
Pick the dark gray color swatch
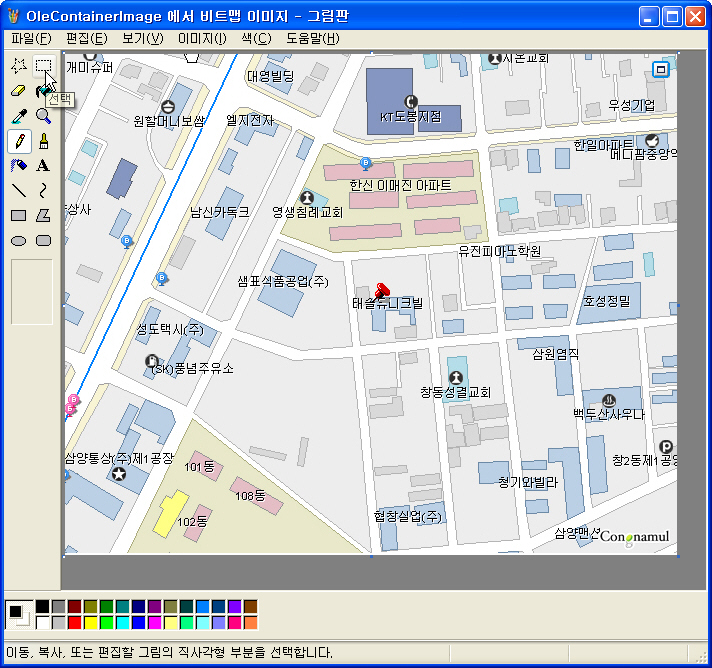pyautogui.click(x=59, y=607)
